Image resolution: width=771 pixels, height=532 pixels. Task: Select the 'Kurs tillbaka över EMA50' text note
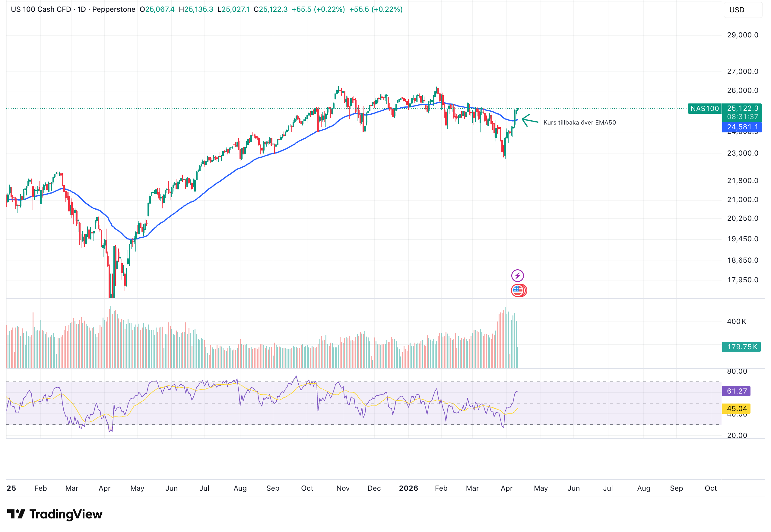pos(579,123)
